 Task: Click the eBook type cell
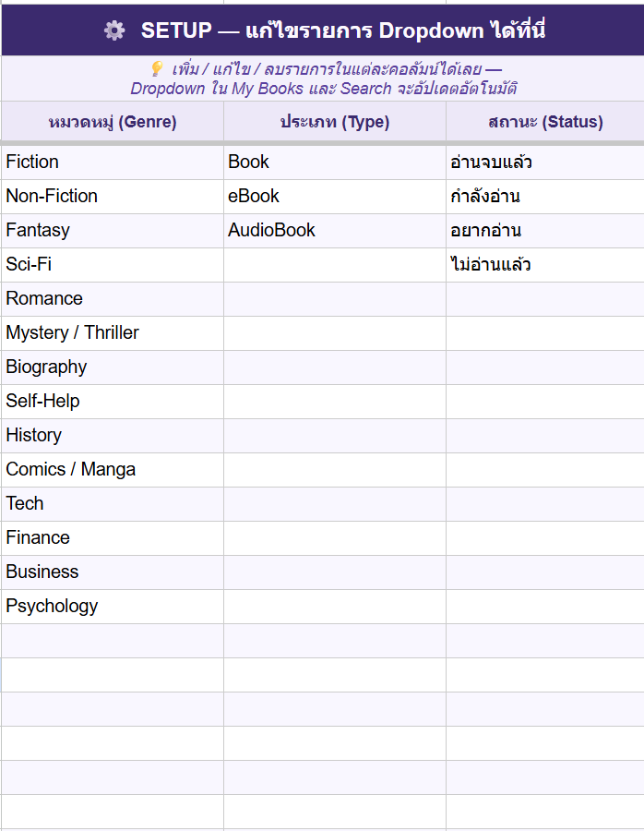[x=335, y=197]
